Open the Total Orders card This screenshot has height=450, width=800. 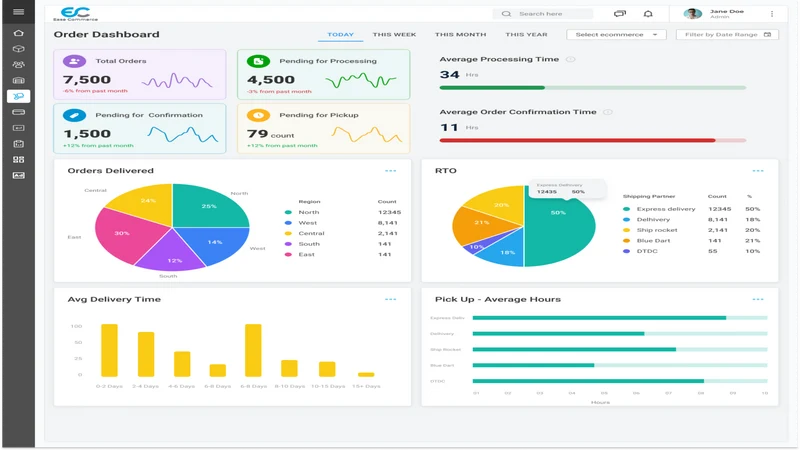140,74
